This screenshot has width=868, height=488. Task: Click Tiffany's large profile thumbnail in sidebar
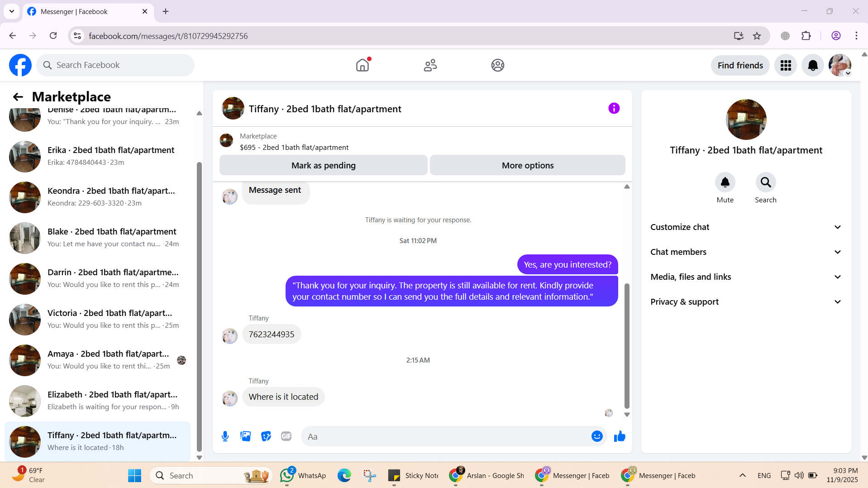(746, 120)
